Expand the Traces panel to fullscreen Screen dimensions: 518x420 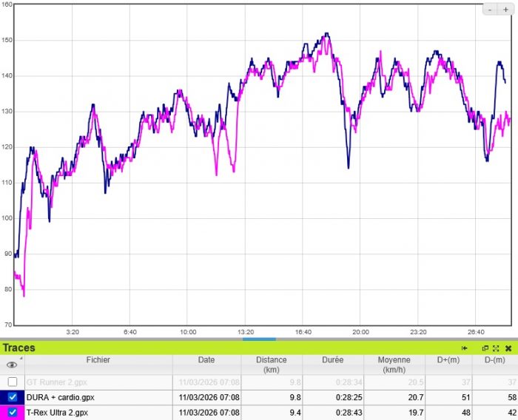pos(496,348)
